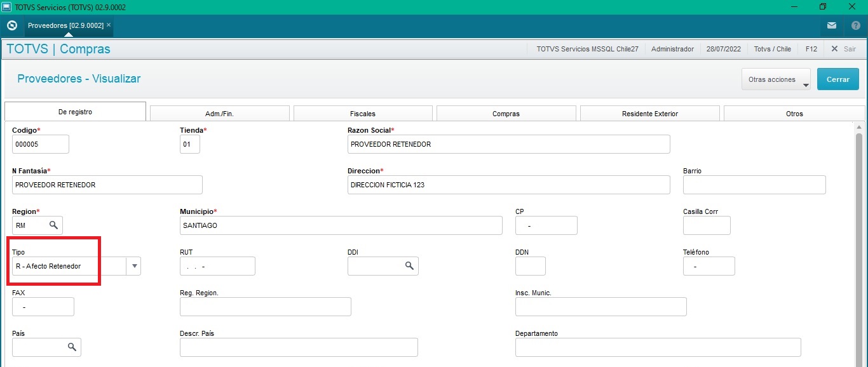
Task: Switch to the De registro tab
Action: pyautogui.click(x=75, y=112)
